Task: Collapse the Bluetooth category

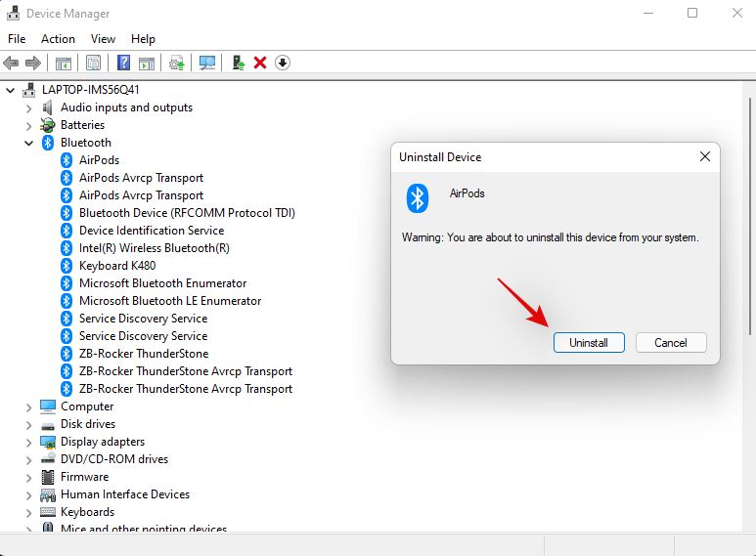Action: [x=28, y=143]
